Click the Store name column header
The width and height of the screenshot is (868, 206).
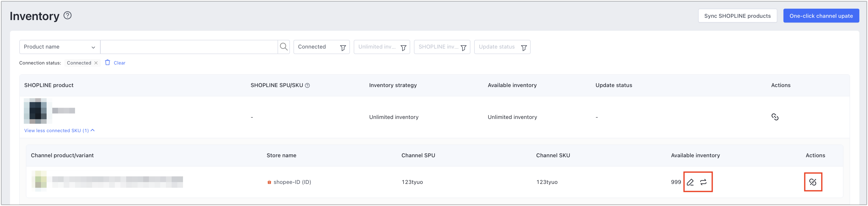281,156
